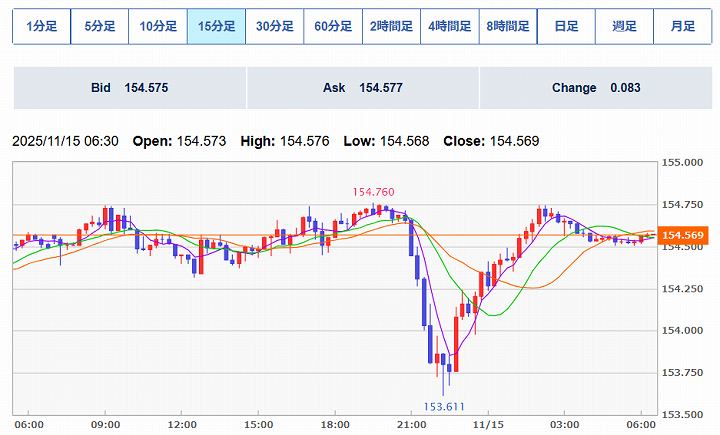Change the chart to 30分足
The height and width of the screenshot is (435, 720).
coord(274,26)
